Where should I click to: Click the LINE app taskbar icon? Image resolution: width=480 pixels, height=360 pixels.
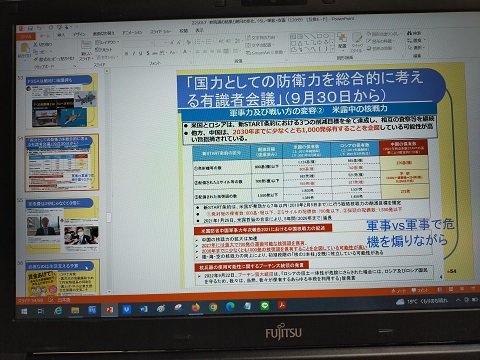tap(265, 306)
